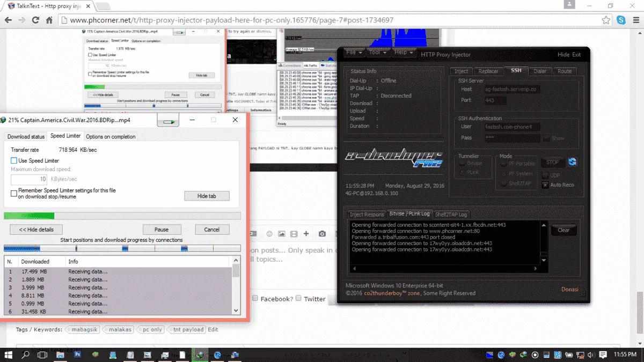Open Photoshop from the taskbar
The image size is (644, 362).
click(77, 354)
